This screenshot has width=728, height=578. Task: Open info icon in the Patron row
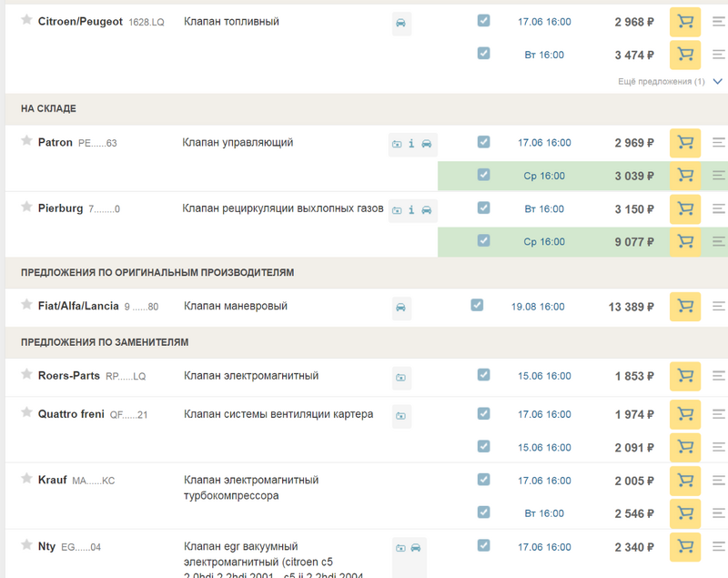click(x=411, y=144)
